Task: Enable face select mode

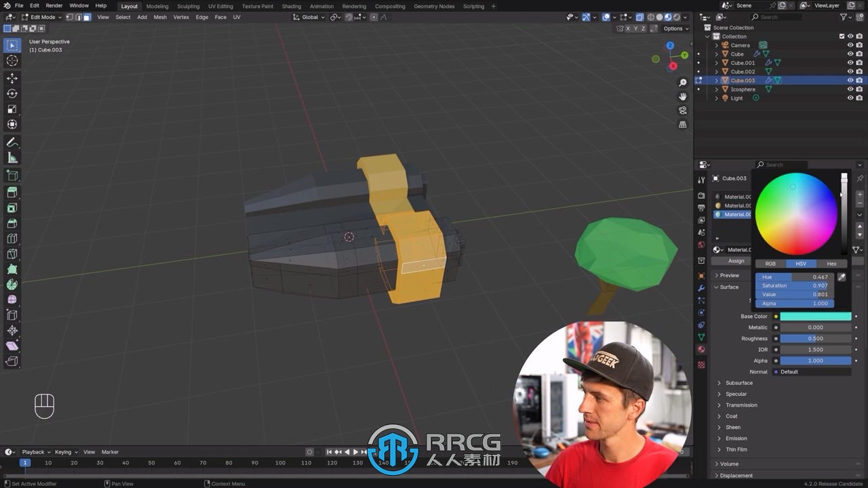Action: tap(87, 17)
